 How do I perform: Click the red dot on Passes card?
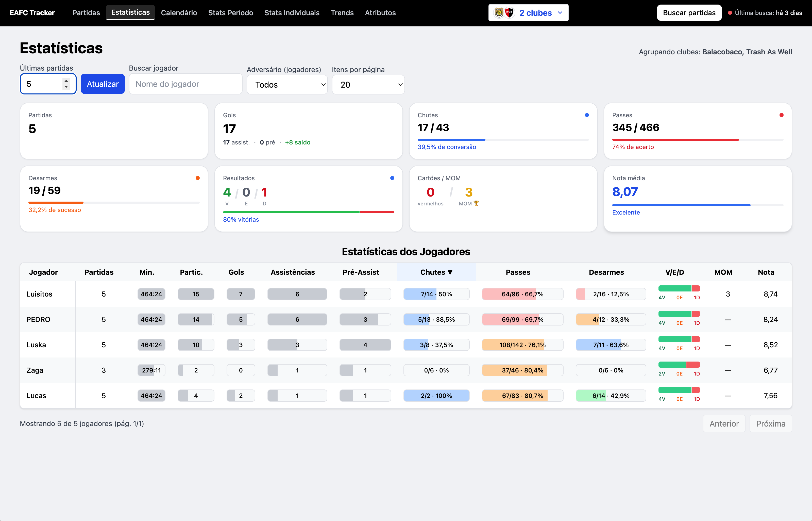tap(781, 115)
